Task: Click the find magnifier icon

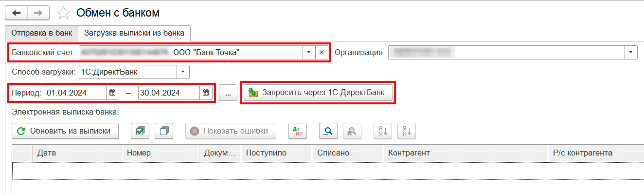Action: pyautogui.click(x=328, y=131)
